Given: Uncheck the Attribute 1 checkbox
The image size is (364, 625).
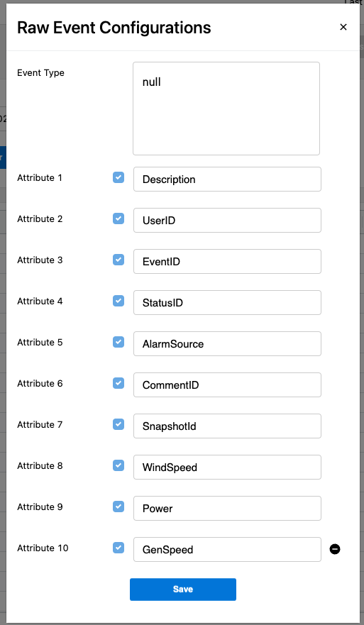Looking at the screenshot, I should click(x=118, y=177).
